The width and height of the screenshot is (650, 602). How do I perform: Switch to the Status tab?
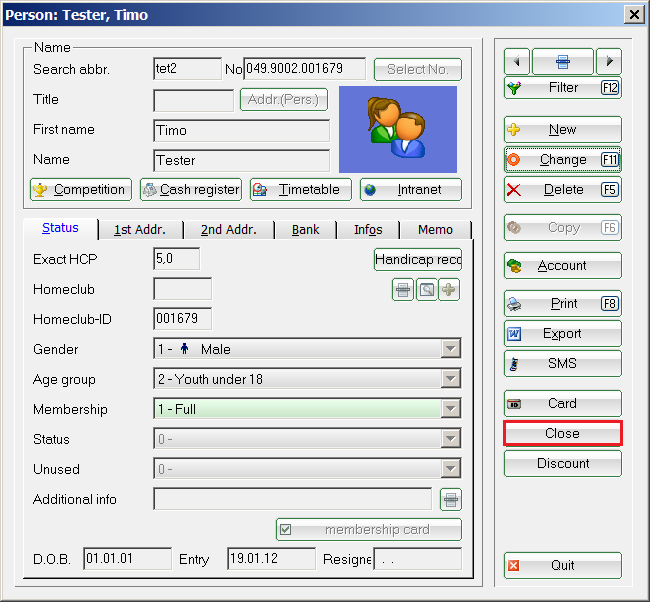tap(60, 228)
